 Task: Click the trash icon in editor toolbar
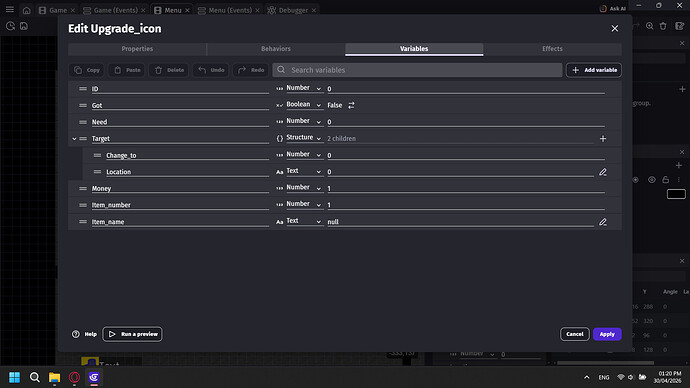click(663, 26)
